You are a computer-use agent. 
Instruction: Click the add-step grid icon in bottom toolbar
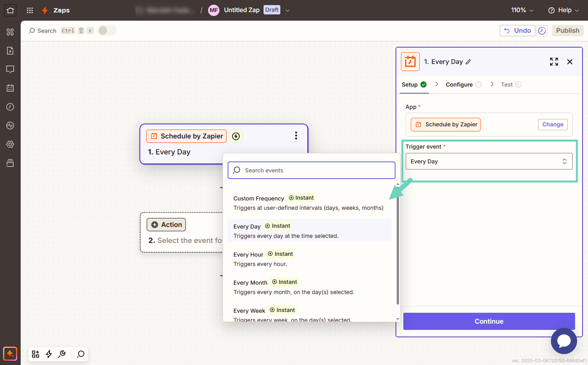click(36, 354)
